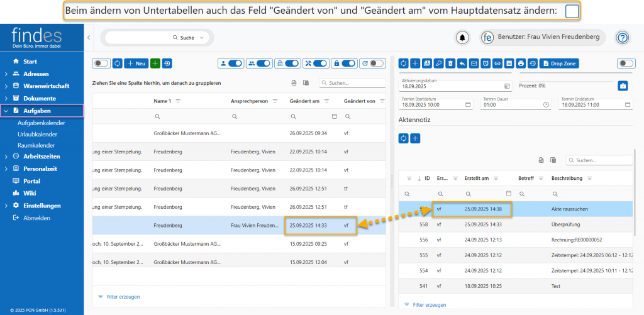Collapse the Aufgaben menu section
Viewport: 644px width, 315px height.
click(x=6, y=111)
